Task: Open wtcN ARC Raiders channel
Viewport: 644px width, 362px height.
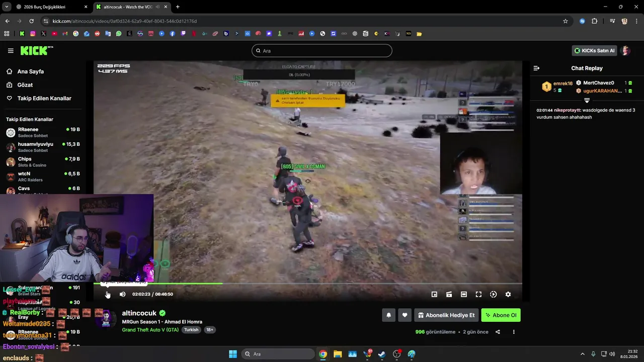Action: click(43, 176)
